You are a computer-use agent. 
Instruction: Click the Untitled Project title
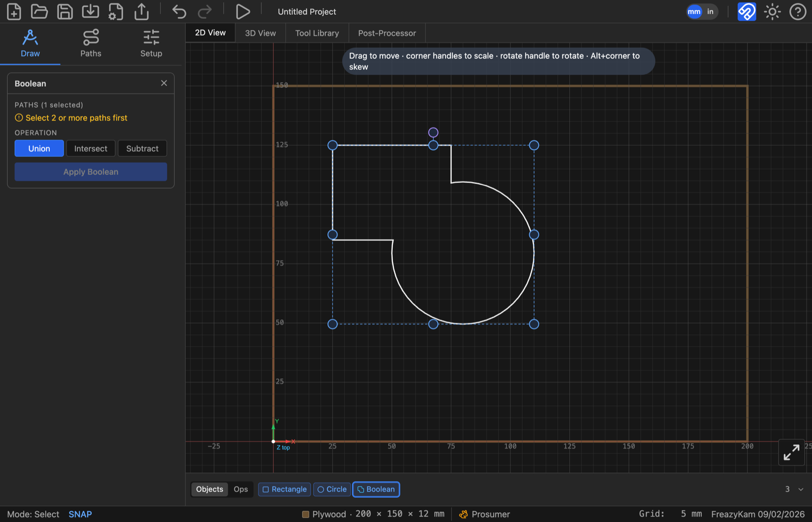click(307, 12)
